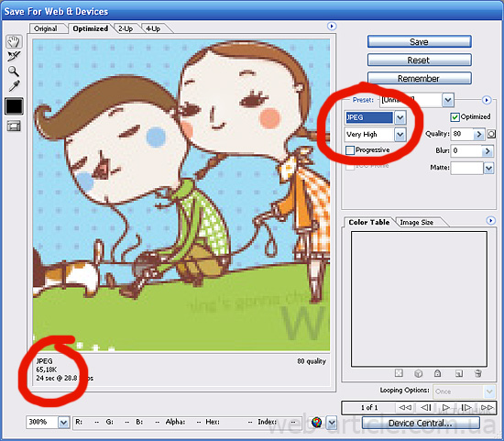
Task: Open the optimize settings flyout menu
Action: (487, 100)
